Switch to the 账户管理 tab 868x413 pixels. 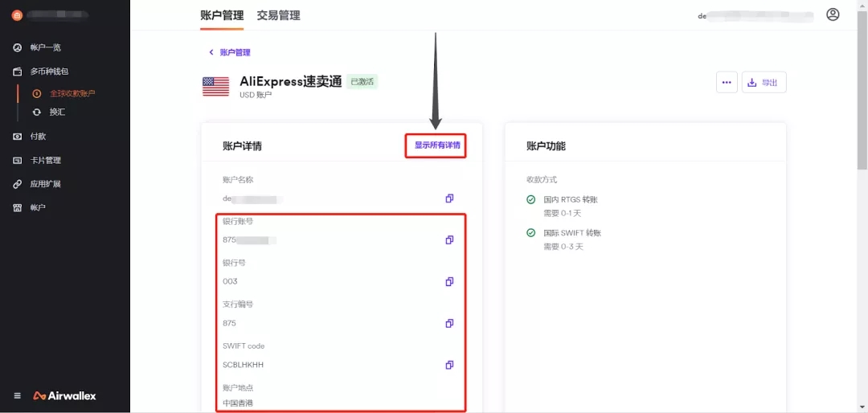pyautogui.click(x=222, y=15)
